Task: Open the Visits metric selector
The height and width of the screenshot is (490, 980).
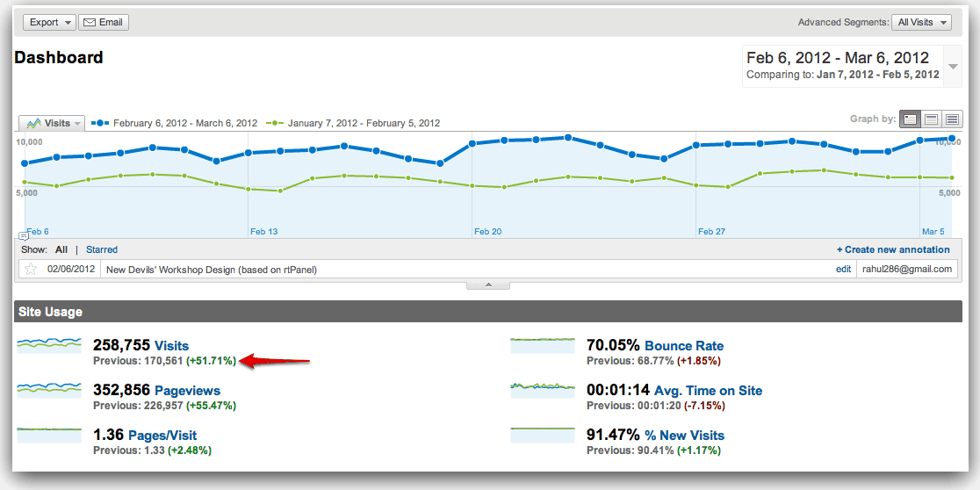Action: pos(52,124)
